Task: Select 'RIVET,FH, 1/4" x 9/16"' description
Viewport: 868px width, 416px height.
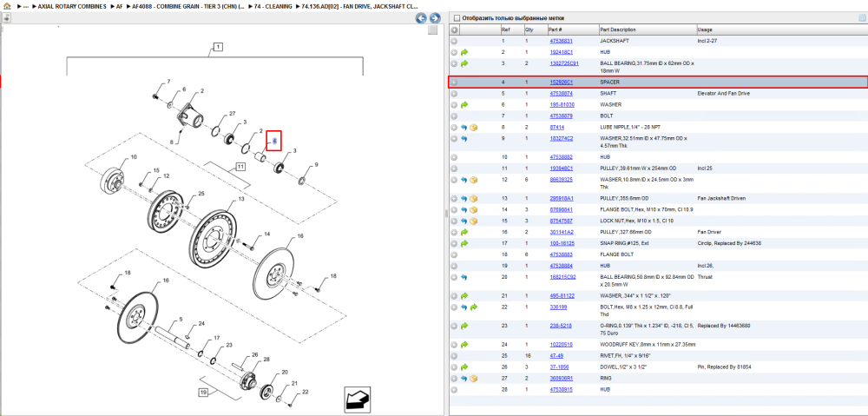Action: pyautogui.click(x=628, y=355)
